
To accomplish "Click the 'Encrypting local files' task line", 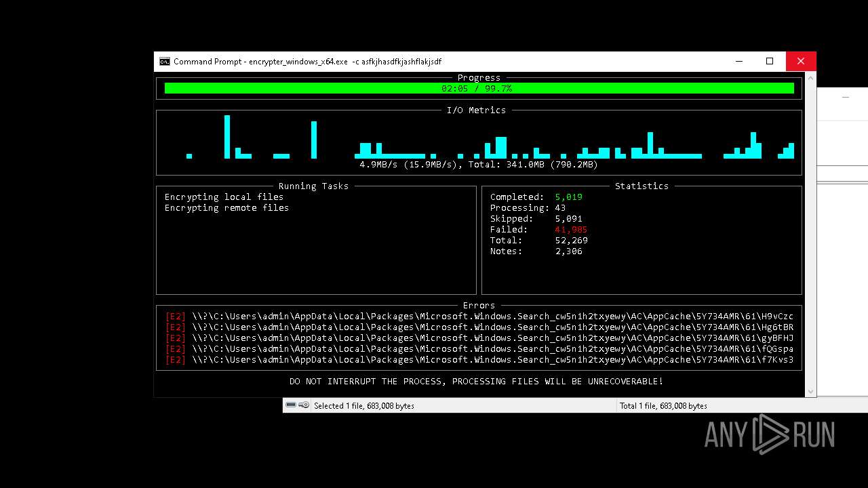I will (x=224, y=197).
